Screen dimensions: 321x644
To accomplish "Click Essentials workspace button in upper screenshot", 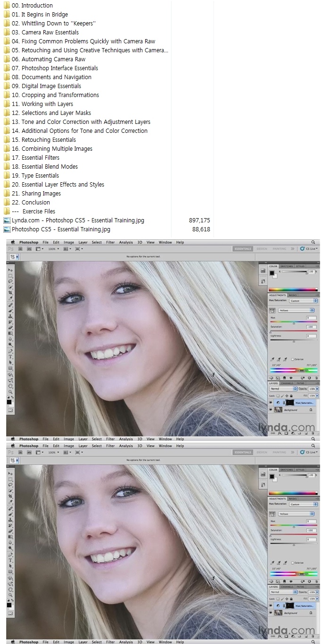I will coord(243,248).
